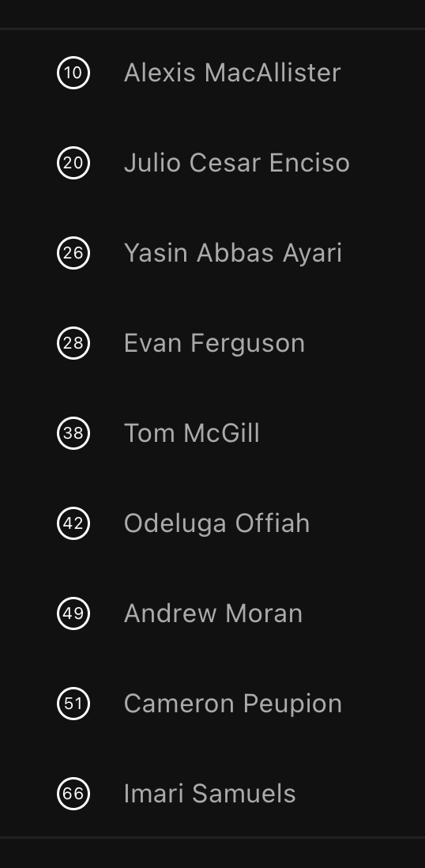
Task: Open Odeluga Offiah player details
Action: [216, 523]
